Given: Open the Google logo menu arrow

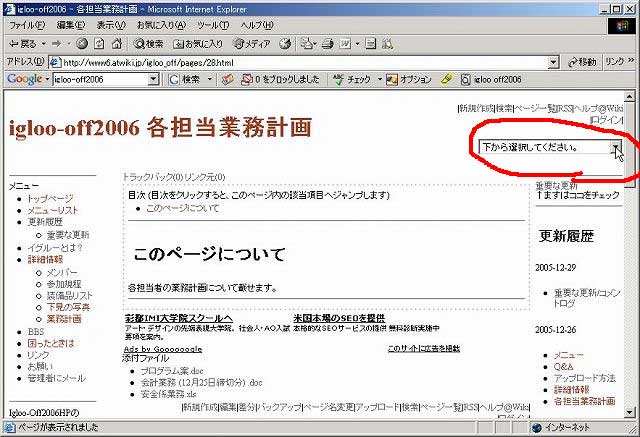Looking at the screenshot, I should point(47,79).
